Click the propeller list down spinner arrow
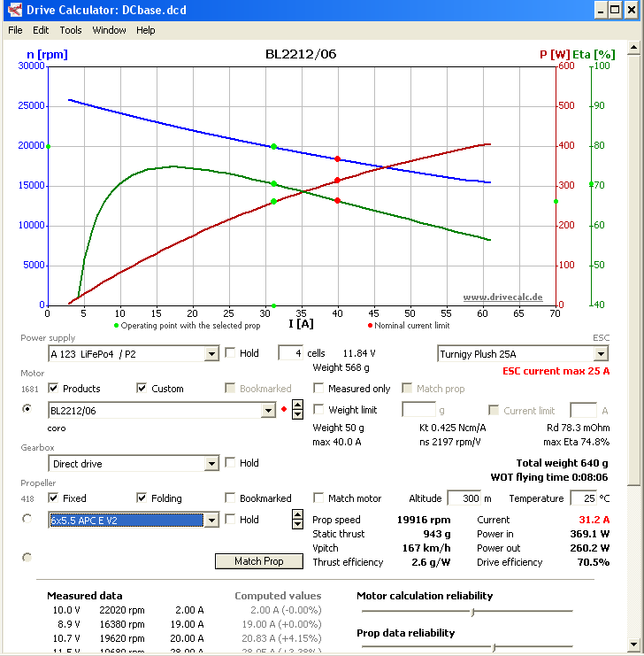The height and width of the screenshot is (656, 644). click(x=297, y=525)
